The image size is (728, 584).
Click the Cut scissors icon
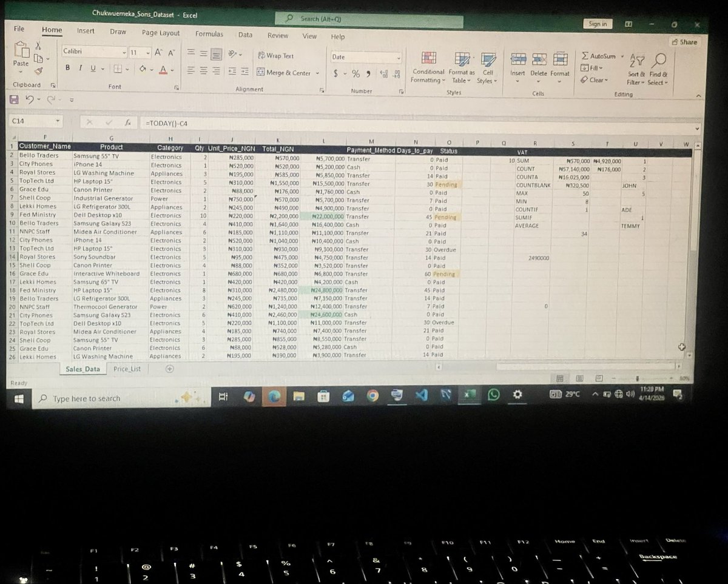coord(38,45)
